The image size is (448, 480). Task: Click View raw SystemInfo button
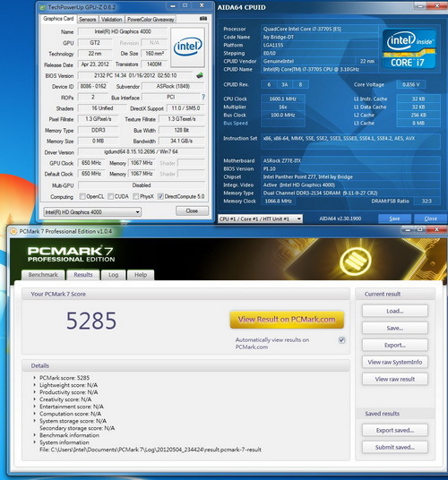[395, 362]
